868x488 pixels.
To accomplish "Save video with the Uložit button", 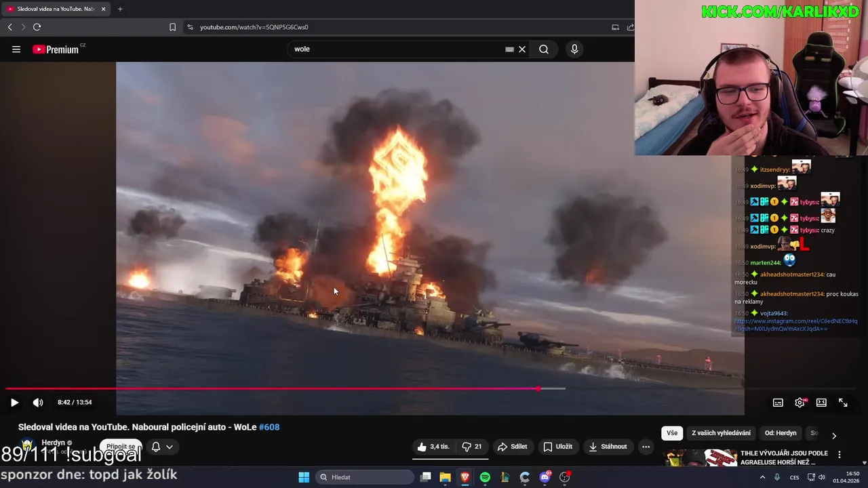I will tap(557, 447).
